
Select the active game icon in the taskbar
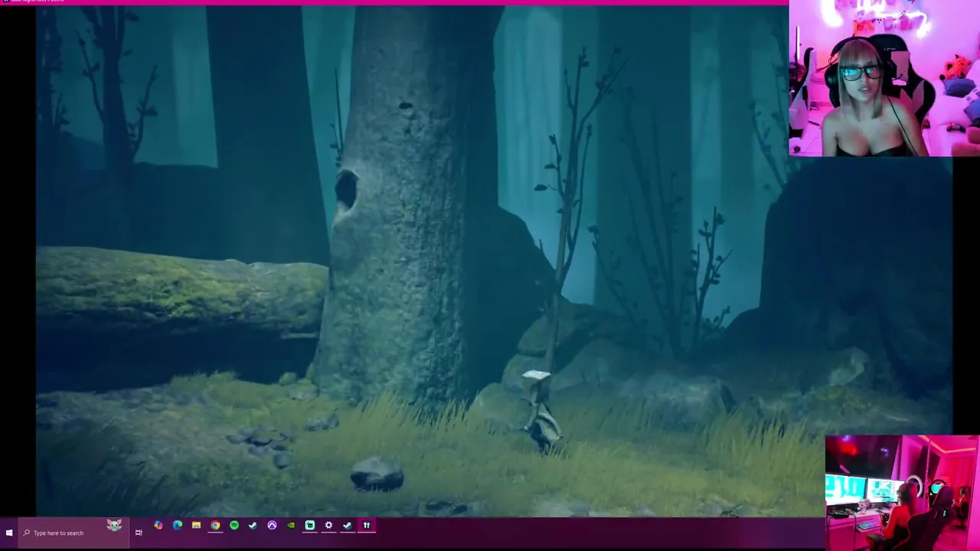click(x=367, y=526)
